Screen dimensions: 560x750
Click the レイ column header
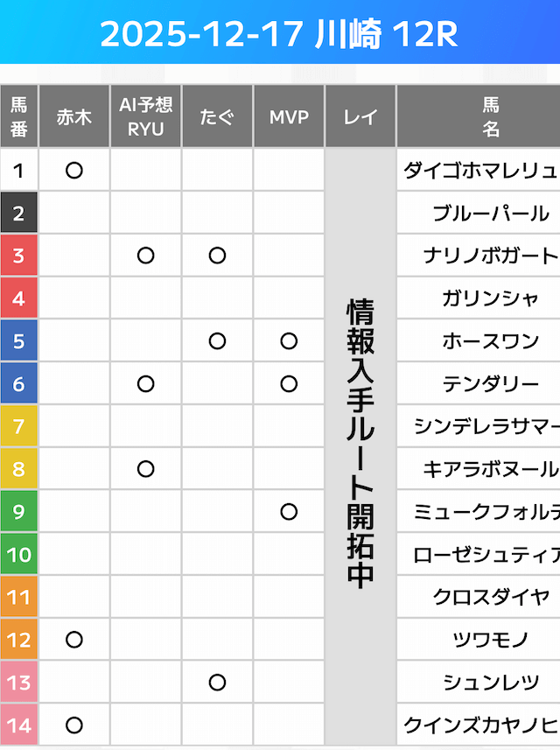tap(360, 116)
